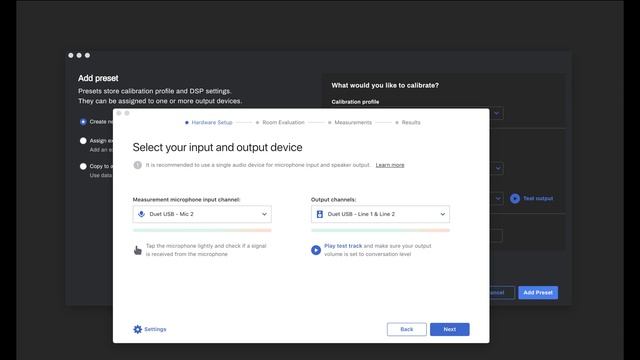Click the 'Select your input and output device' heading

(x=217, y=147)
